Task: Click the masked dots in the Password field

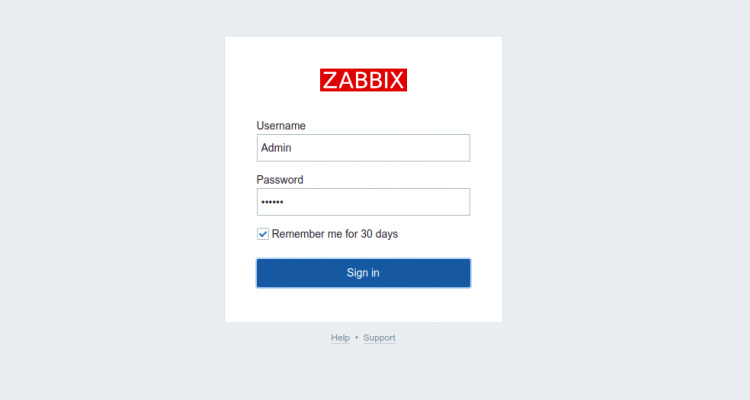Action: [272, 202]
